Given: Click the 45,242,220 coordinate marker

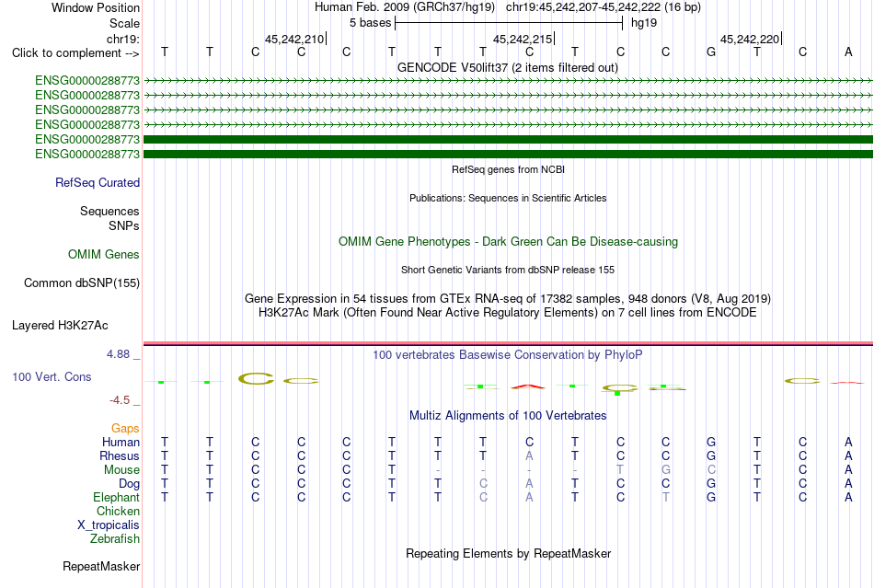Looking at the screenshot, I should point(750,39).
